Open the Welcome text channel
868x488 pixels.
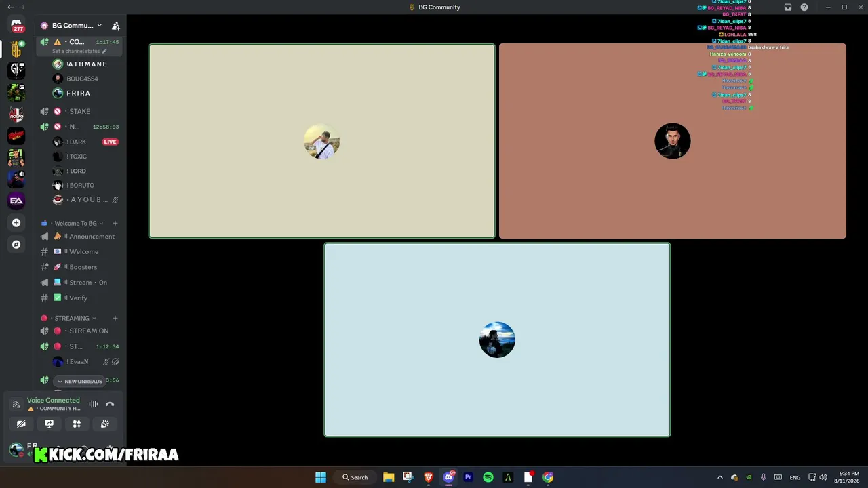[x=80, y=251]
